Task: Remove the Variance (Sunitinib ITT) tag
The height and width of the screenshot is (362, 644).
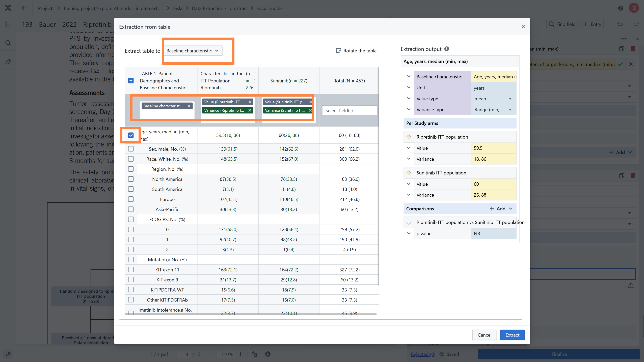Action: click(x=310, y=110)
